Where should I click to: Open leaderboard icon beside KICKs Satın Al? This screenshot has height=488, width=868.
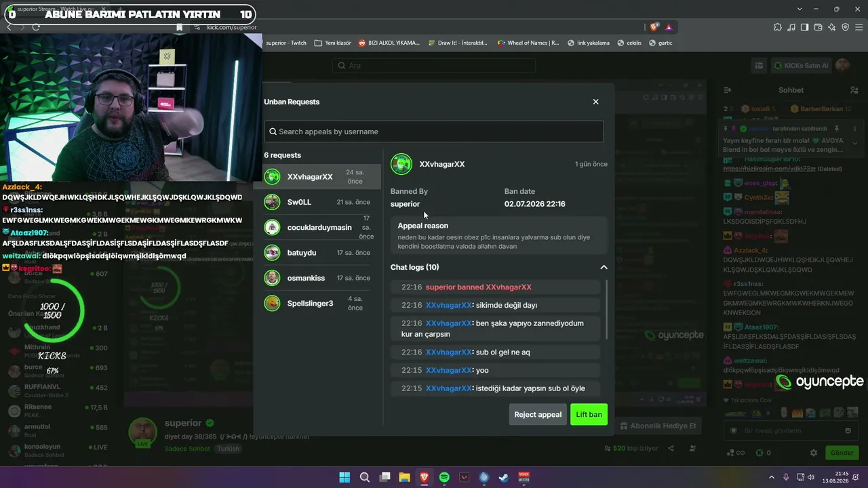[x=759, y=66]
